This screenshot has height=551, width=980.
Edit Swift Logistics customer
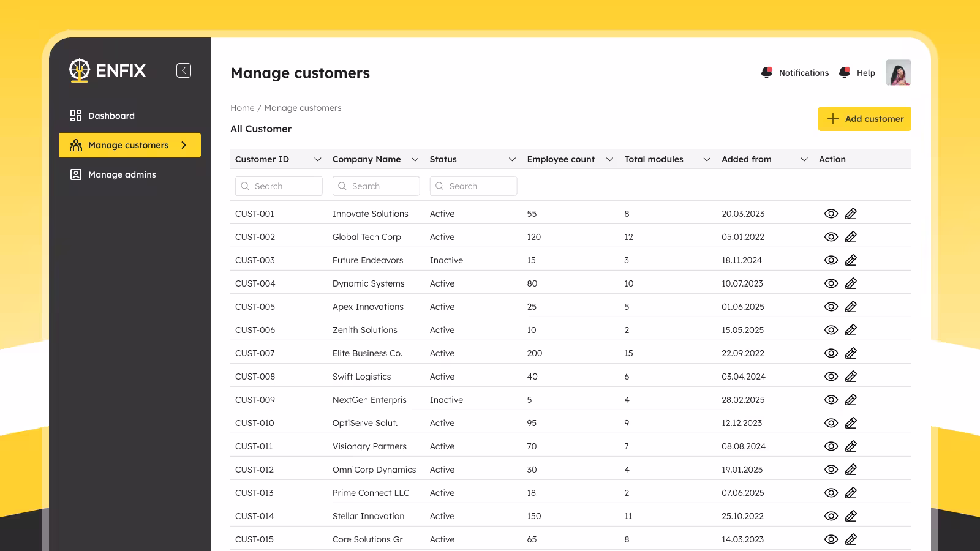tap(851, 377)
